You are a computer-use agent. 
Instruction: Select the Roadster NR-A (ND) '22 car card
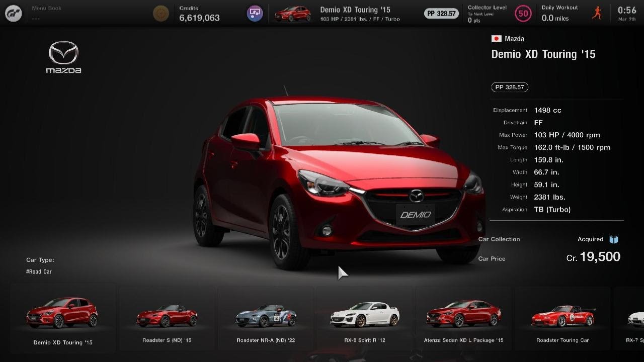266,318
